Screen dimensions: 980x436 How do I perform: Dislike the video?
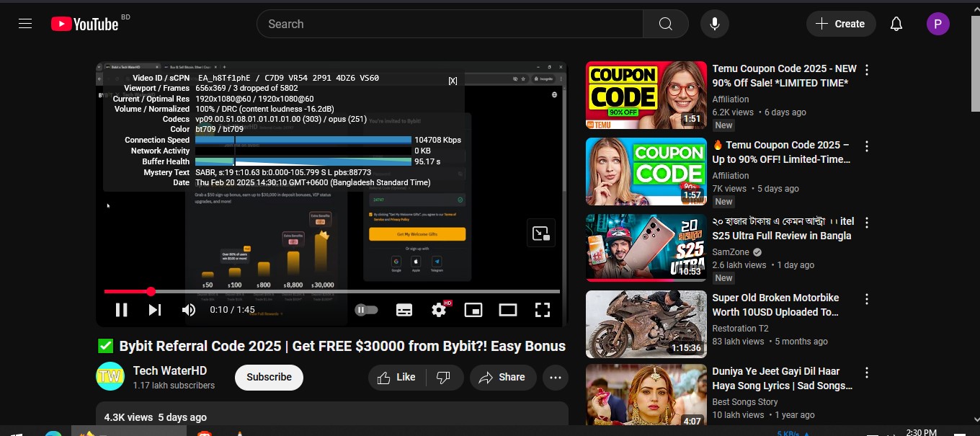(444, 377)
